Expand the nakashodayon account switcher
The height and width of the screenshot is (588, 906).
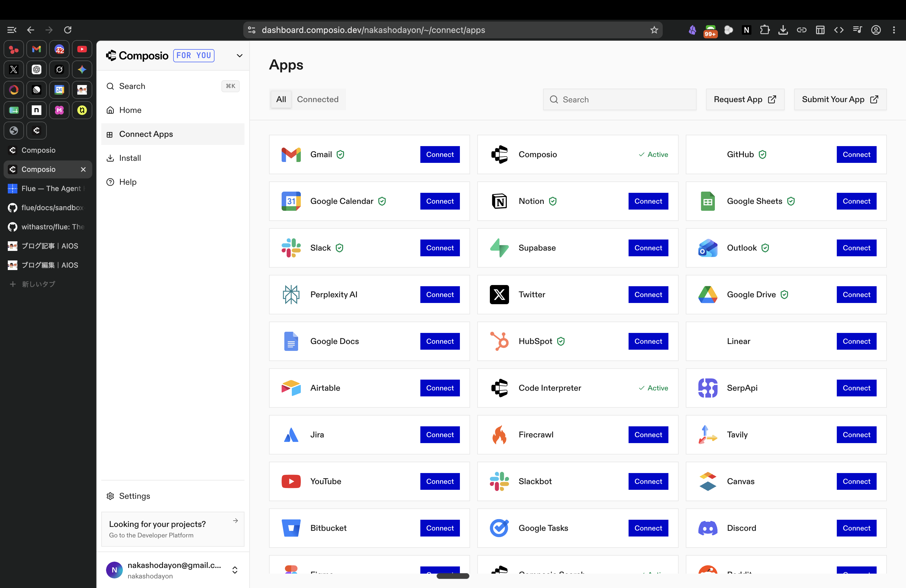(x=235, y=570)
